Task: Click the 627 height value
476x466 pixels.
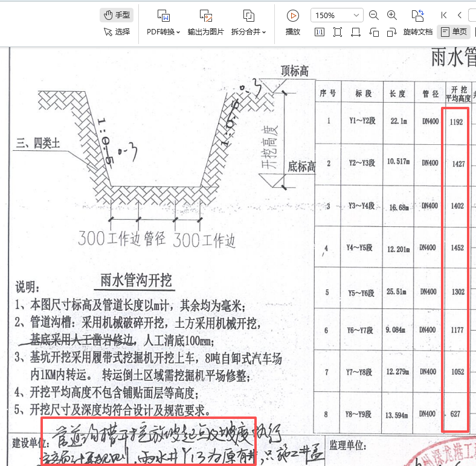Action: [455, 414]
